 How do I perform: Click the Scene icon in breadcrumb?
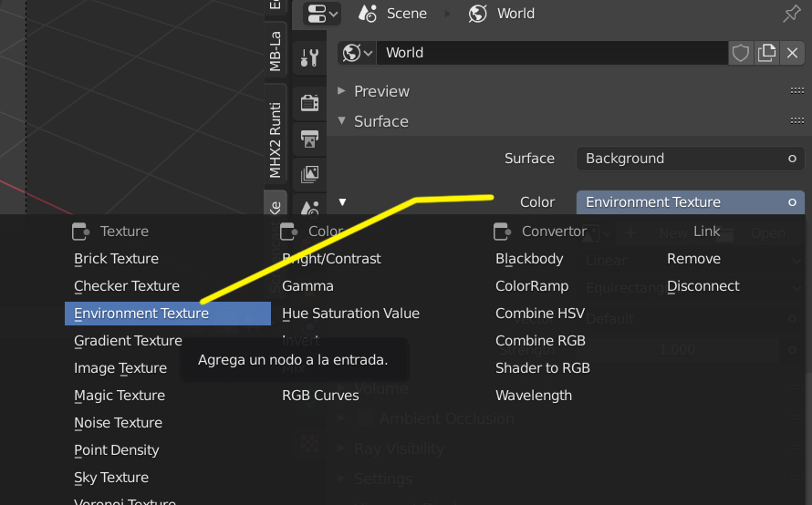point(369,14)
